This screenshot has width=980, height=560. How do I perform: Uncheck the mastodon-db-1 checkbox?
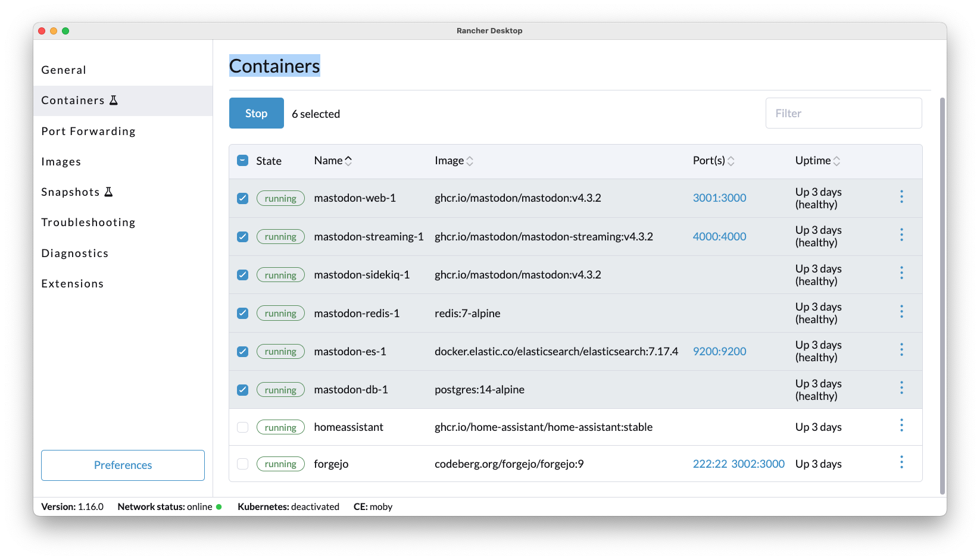pyautogui.click(x=242, y=390)
